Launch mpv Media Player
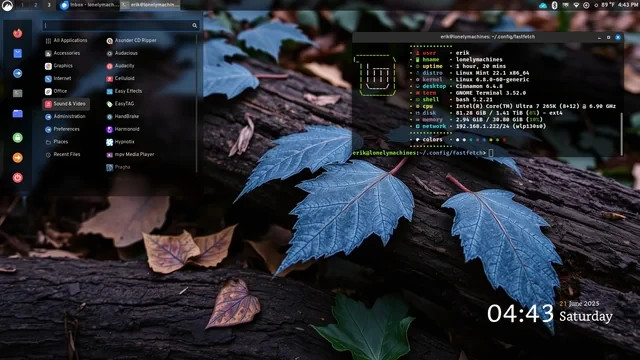The image size is (640, 360). tap(130, 154)
